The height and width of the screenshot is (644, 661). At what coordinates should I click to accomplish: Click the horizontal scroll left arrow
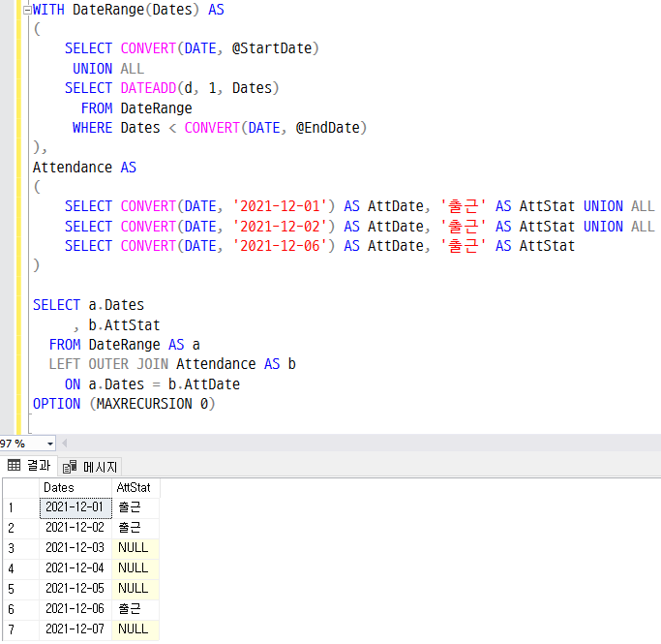point(65,444)
